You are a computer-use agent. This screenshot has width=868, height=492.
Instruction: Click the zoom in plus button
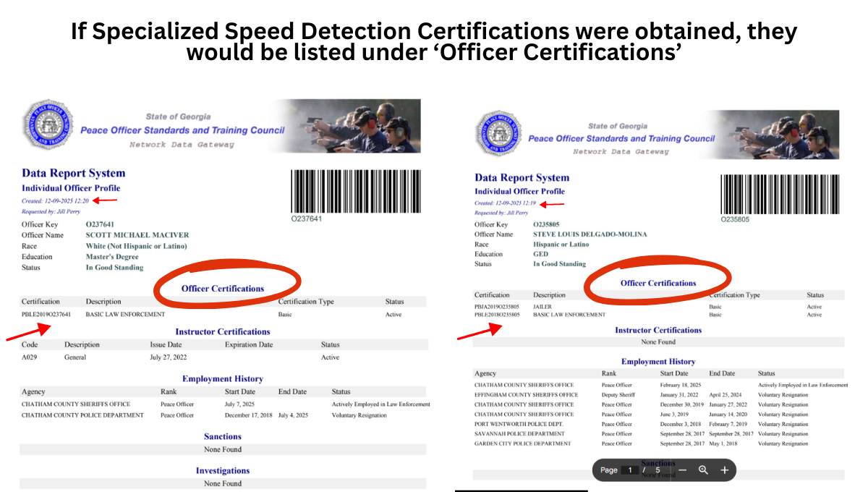tap(724, 470)
